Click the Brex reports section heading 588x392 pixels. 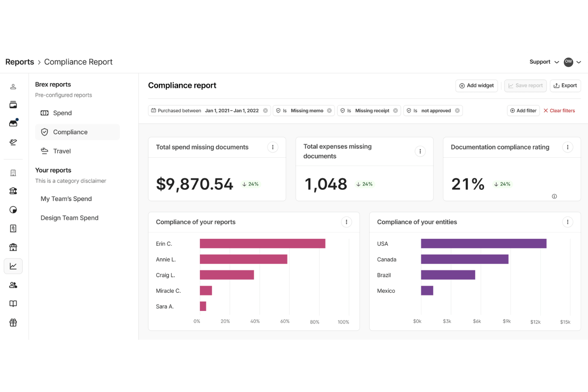(53, 85)
